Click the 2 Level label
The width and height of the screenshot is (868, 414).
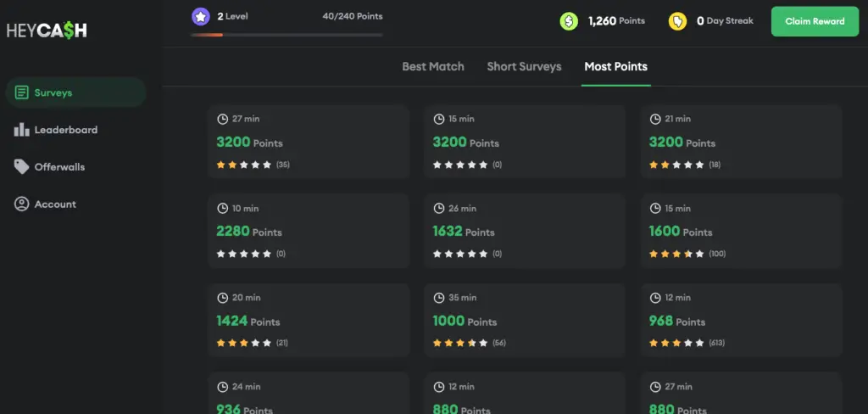coord(232,17)
